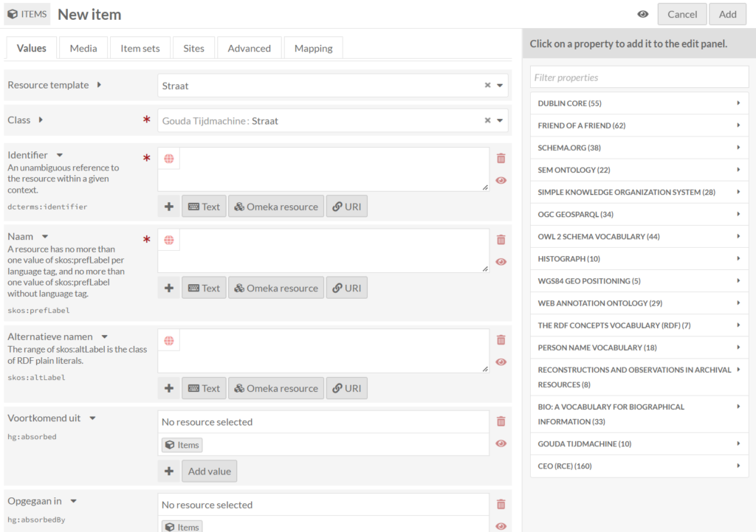This screenshot has height=532, width=756.
Task: Click the Items cube icon in header
Action: [x=13, y=14]
